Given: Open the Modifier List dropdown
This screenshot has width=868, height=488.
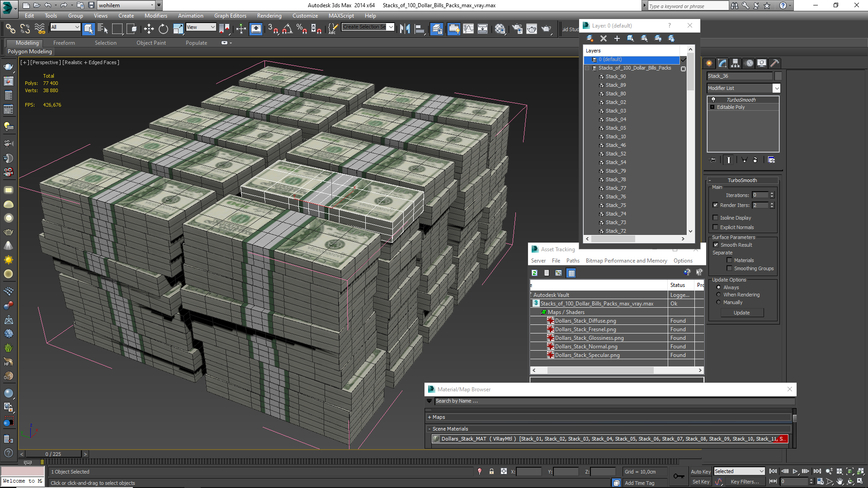Looking at the screenshot, I should coord(776,88).
